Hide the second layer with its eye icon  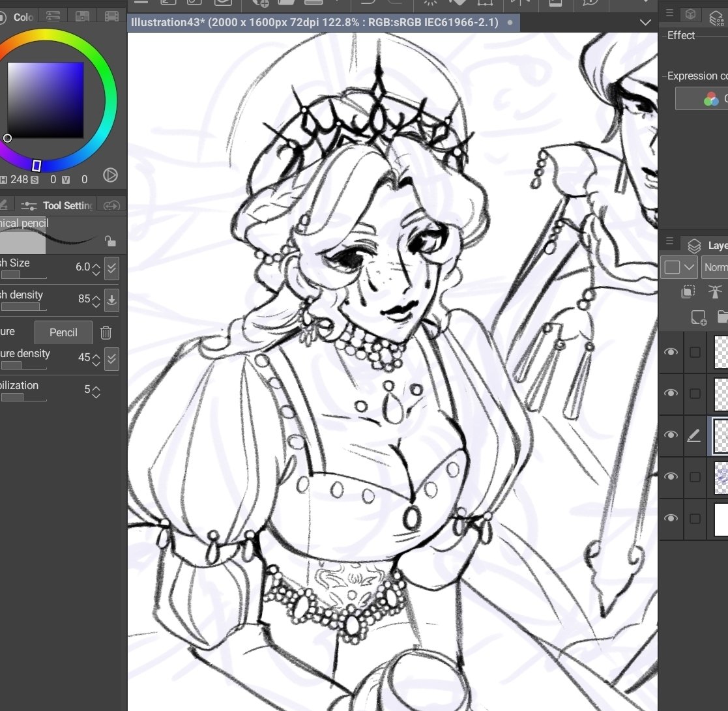[x=671, y=393]
